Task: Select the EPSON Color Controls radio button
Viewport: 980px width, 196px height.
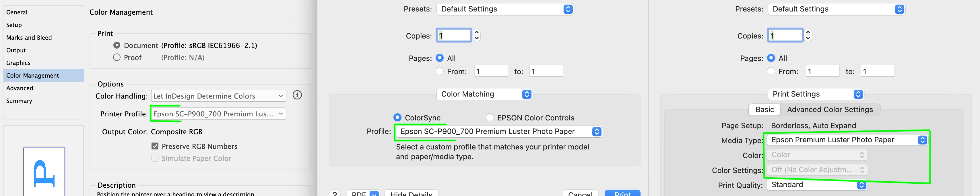Action: point(490,118)
